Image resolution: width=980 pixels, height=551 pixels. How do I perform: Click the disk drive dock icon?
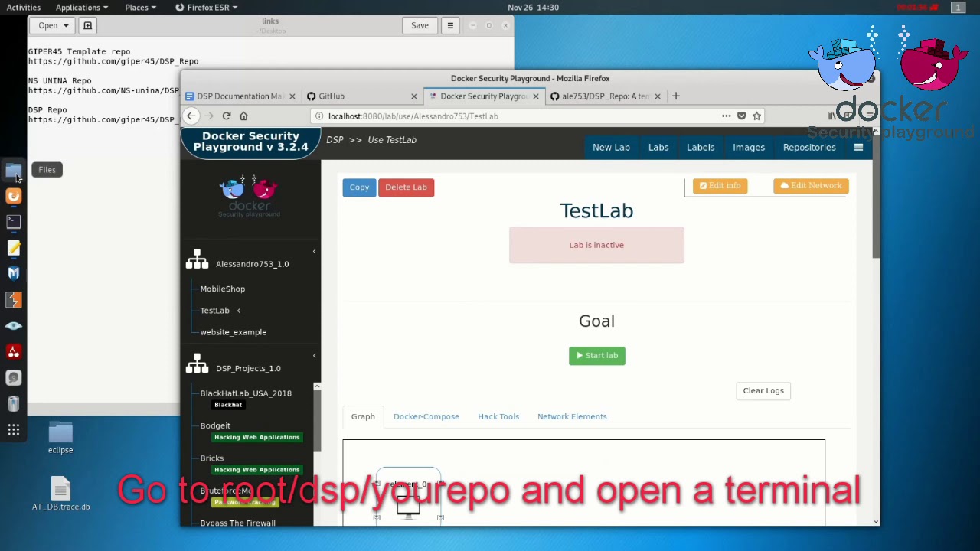click(x=14, y=378)
